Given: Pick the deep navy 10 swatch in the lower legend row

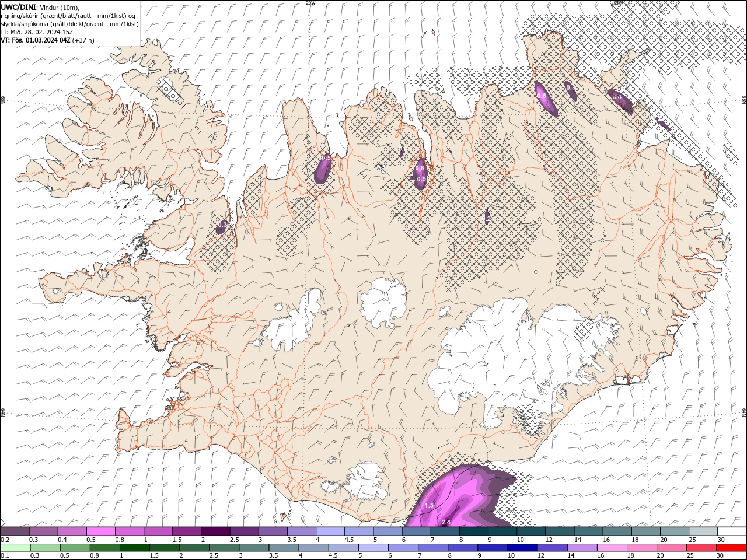Looking at the screenshot, I should point(523,548).
